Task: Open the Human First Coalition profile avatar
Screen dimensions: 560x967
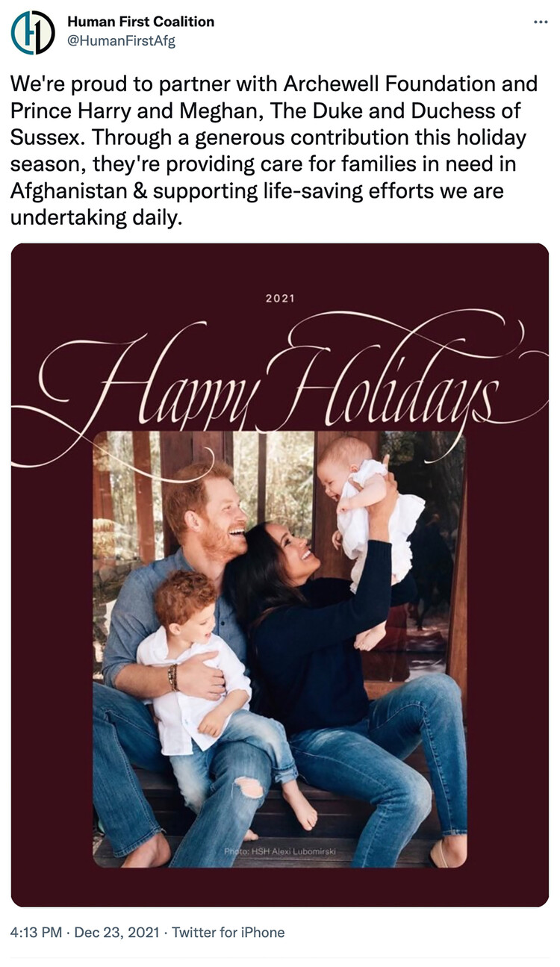Action: 33,32
